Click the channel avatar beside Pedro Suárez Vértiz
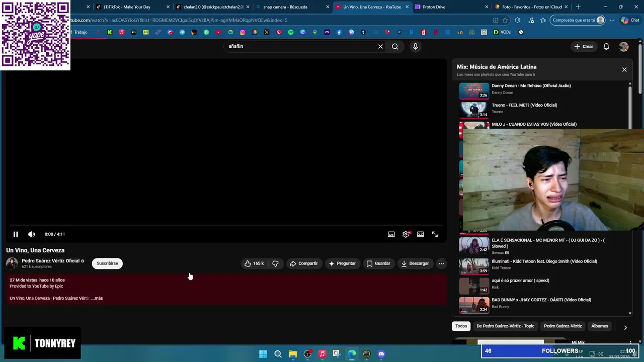644x362 pixels. point(12,263)
